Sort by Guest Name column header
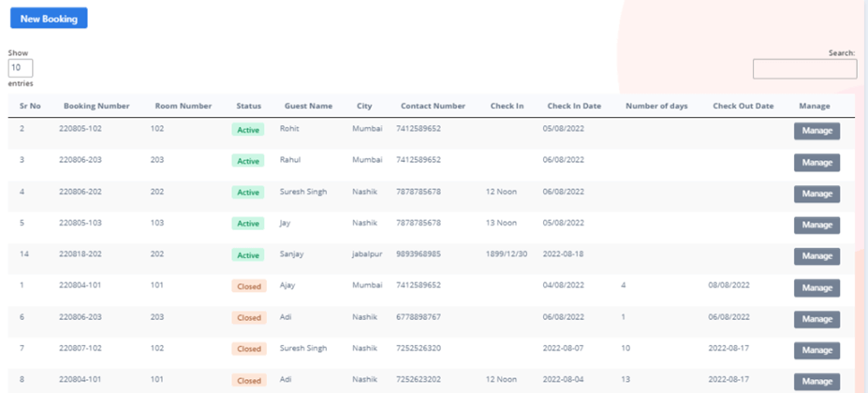Image resolution: width=868 pixels, height=393 pixels. [308, 106]
